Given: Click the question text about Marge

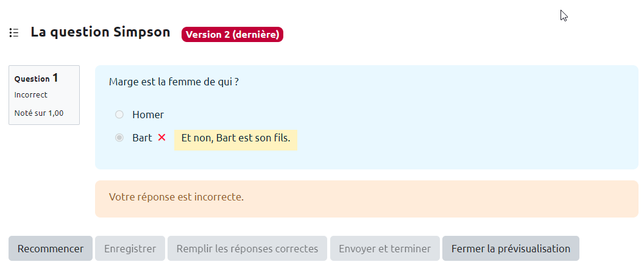Looking at the screenshot, I should click(174, 82).
